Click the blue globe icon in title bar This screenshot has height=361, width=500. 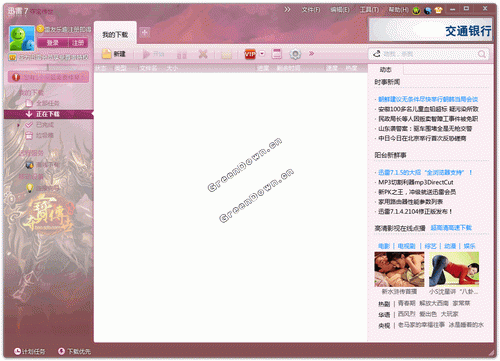pos(428,11)
